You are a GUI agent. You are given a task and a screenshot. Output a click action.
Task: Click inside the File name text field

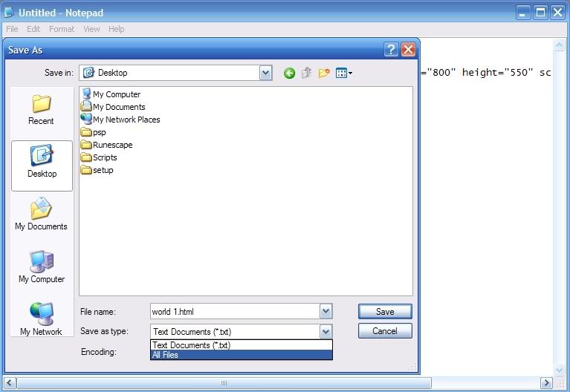[233, 312]
